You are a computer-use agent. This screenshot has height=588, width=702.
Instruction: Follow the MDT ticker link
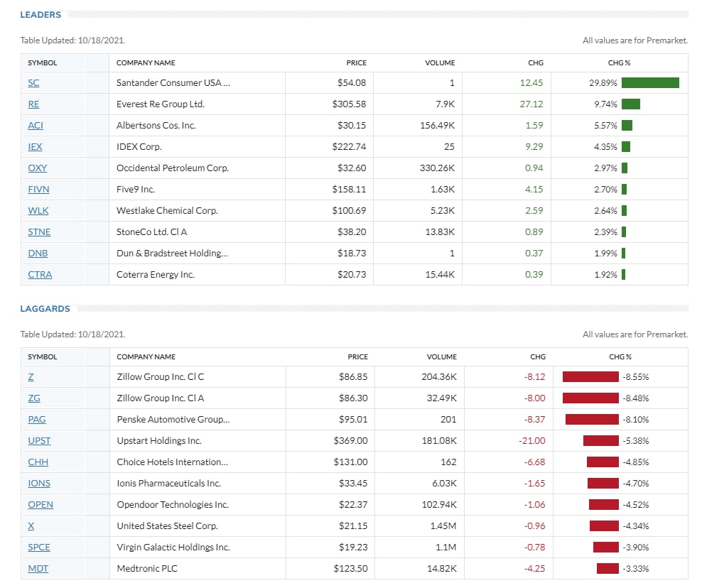[x=38, y=569]
